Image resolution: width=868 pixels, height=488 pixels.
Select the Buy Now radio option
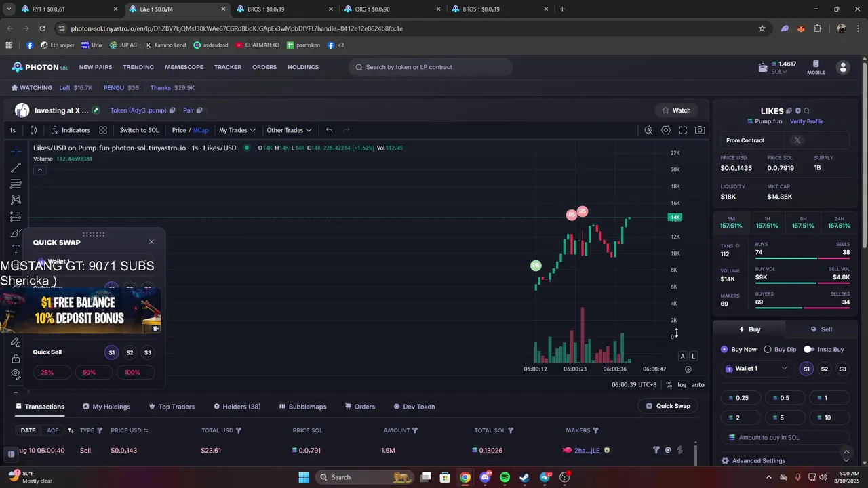[x=738, y=350]
